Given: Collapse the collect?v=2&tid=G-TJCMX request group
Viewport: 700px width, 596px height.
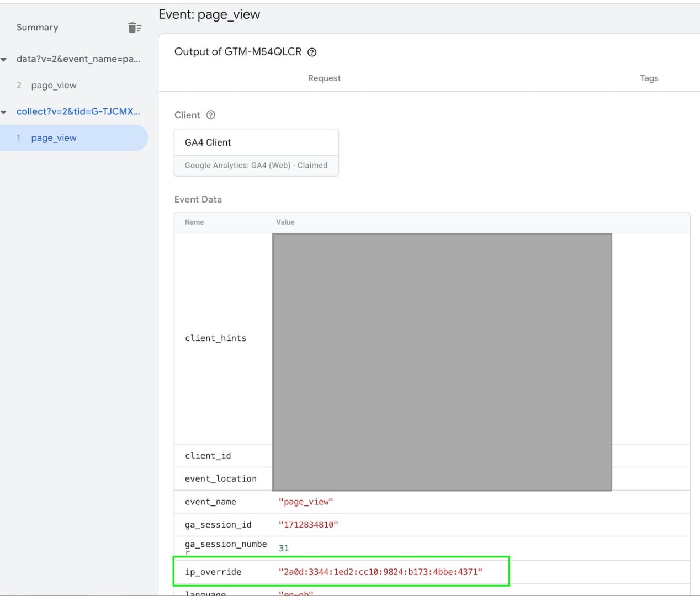Looking at the screenshot, I should pos(4,111).
